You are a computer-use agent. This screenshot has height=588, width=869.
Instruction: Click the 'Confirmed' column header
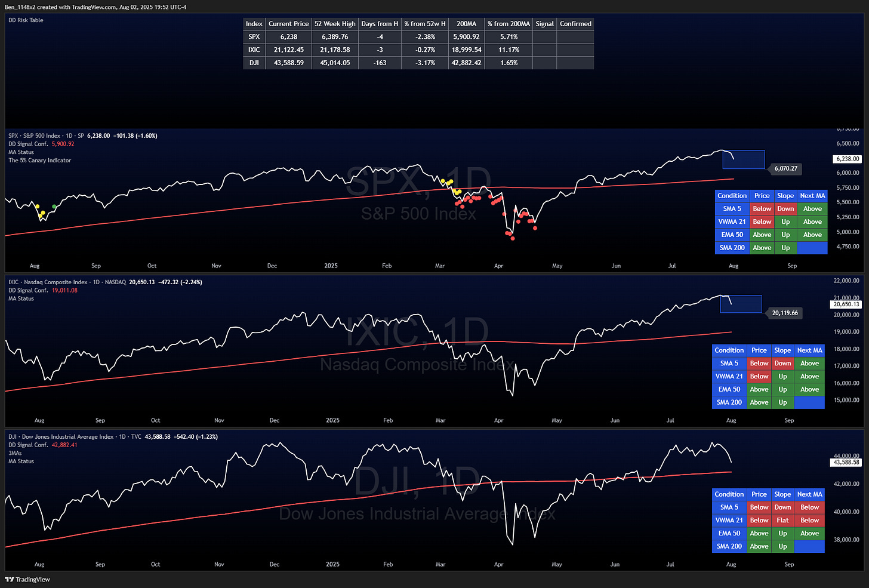pos(575,24)
